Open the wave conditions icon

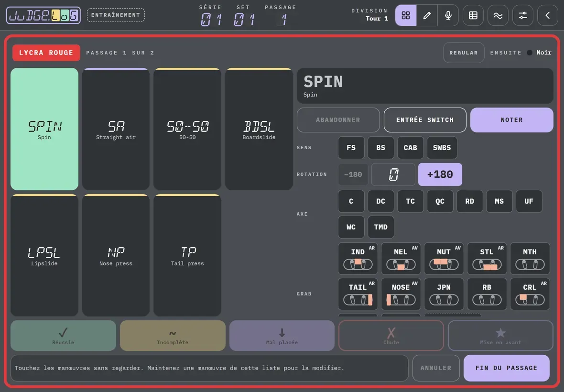point(498,15)
